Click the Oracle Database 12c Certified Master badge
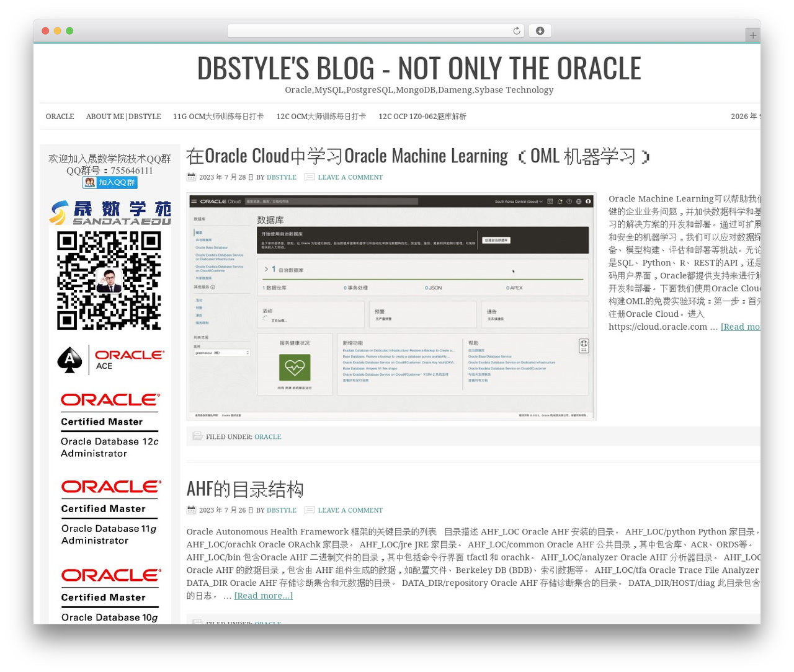The height and width of the screenshot is (672, 794). click(110, 425)
